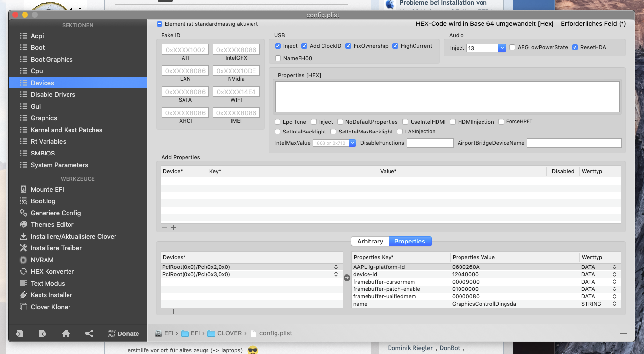
Task: Select Kernel and Kext Patches section
Action: click(x=66, y=130)
